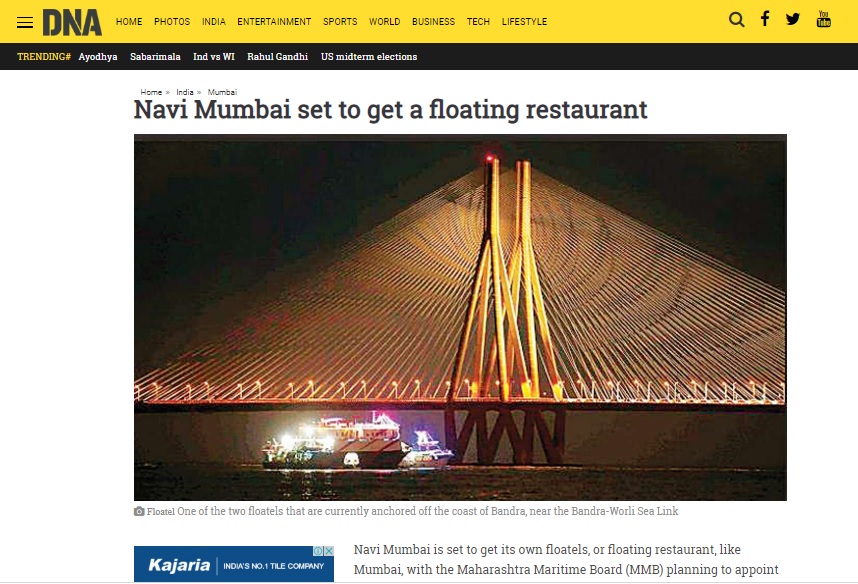Open the Kajaria tile company ad banner
The height and width of the screenshot is (584, 858).
click(x=234, y=564)
